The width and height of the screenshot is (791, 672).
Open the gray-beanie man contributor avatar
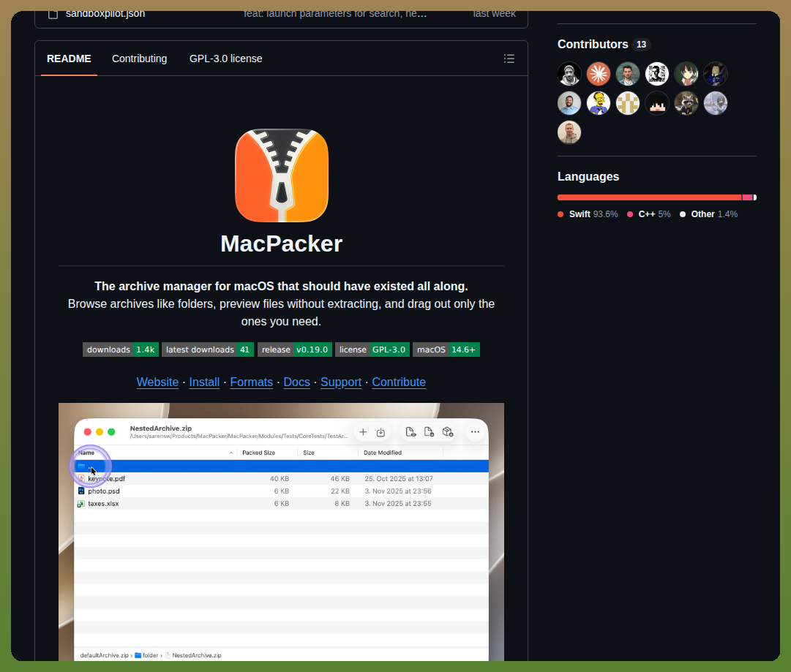click(569, 74)
